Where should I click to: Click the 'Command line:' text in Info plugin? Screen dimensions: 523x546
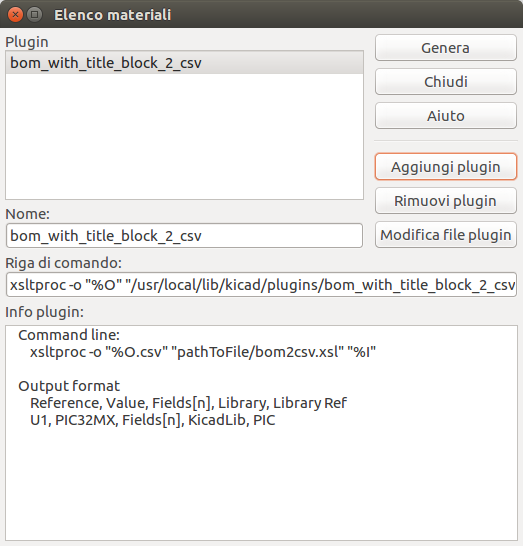click(69, 335)
